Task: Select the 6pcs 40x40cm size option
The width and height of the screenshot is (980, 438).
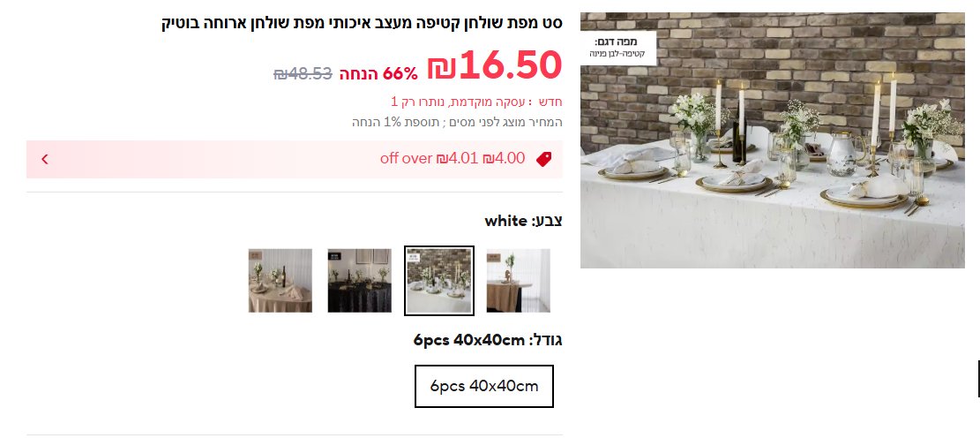Action: [483, 386]
